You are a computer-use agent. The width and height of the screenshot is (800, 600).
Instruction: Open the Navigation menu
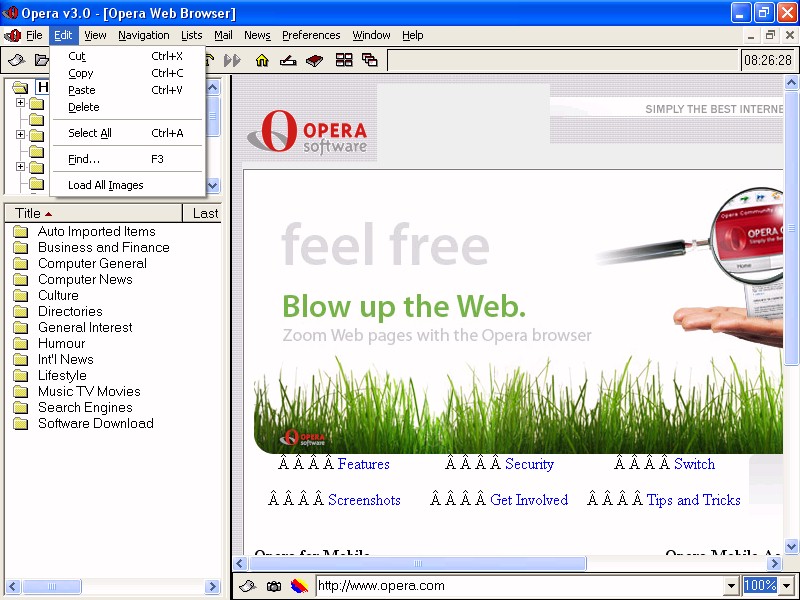[x=144, y=35]
